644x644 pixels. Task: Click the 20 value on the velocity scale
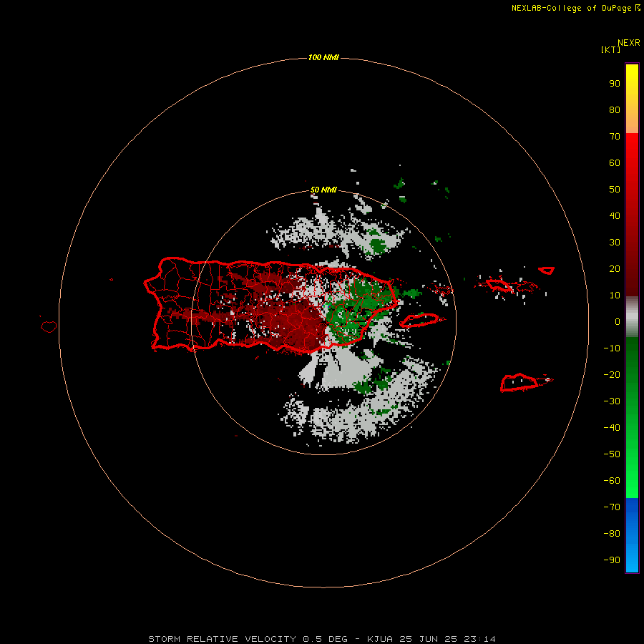pyautogui.click(x=615, y=269)
